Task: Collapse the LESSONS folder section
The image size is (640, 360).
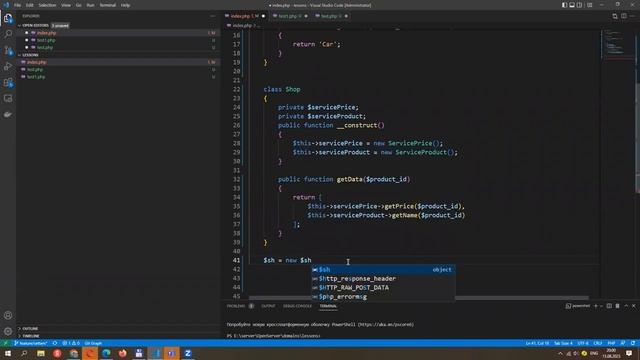Action: tap(30, 55)
